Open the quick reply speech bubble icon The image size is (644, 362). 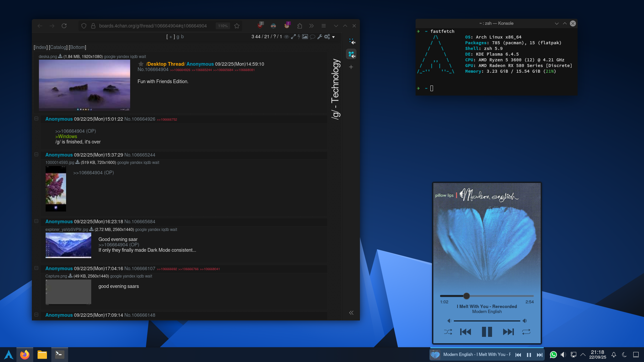[312, 37]
